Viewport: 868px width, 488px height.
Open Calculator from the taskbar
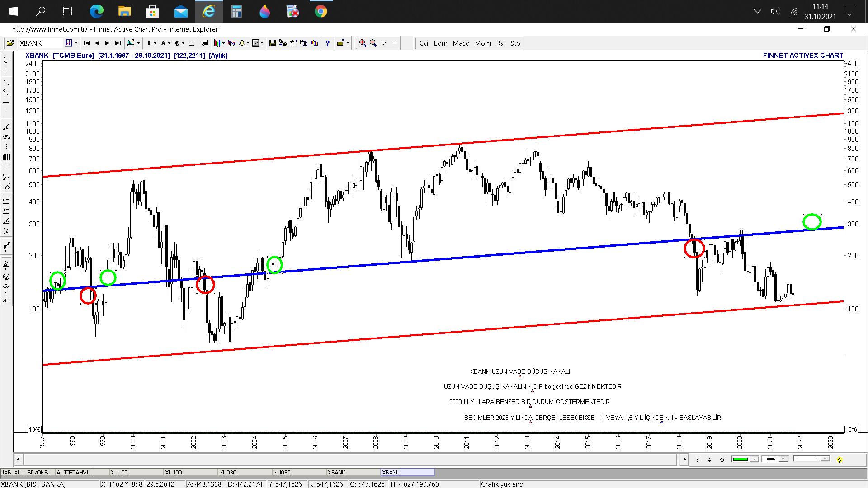236,11
